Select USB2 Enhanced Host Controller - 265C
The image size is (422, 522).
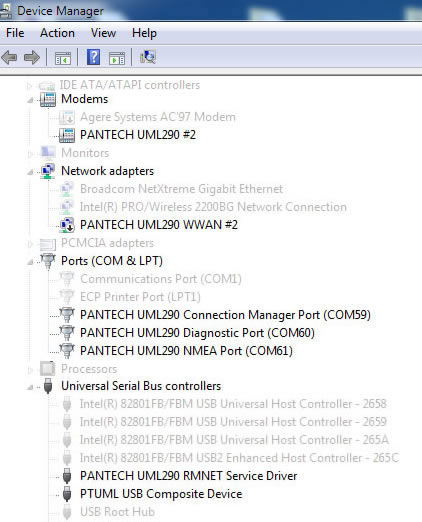coord(239,458)
